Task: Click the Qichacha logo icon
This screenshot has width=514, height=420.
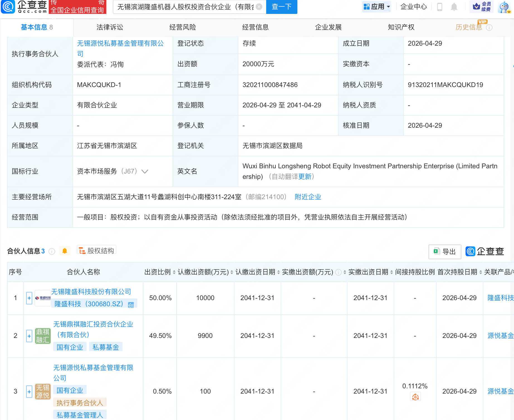Action: point(8,7)
